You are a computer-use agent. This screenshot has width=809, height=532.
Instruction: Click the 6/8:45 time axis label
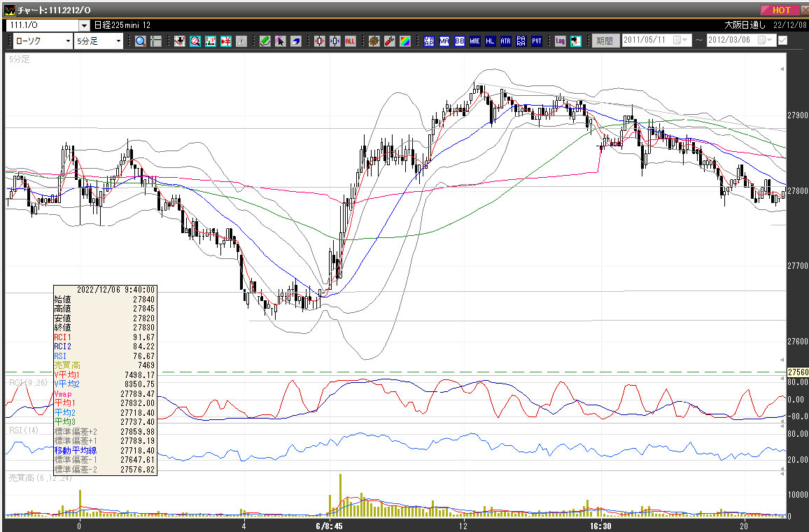[x=329, y=526]
